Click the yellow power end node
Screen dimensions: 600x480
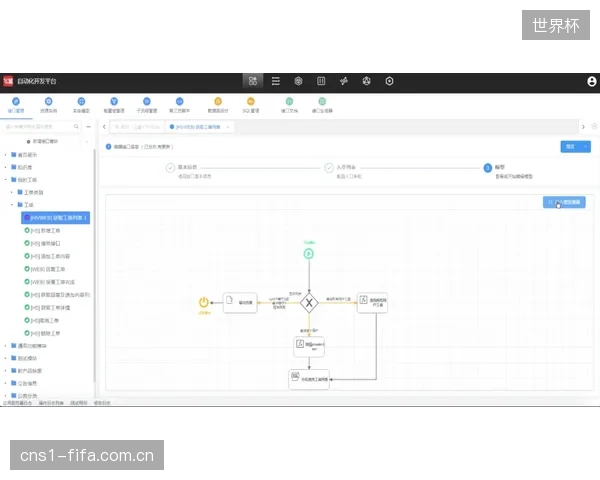204,302
